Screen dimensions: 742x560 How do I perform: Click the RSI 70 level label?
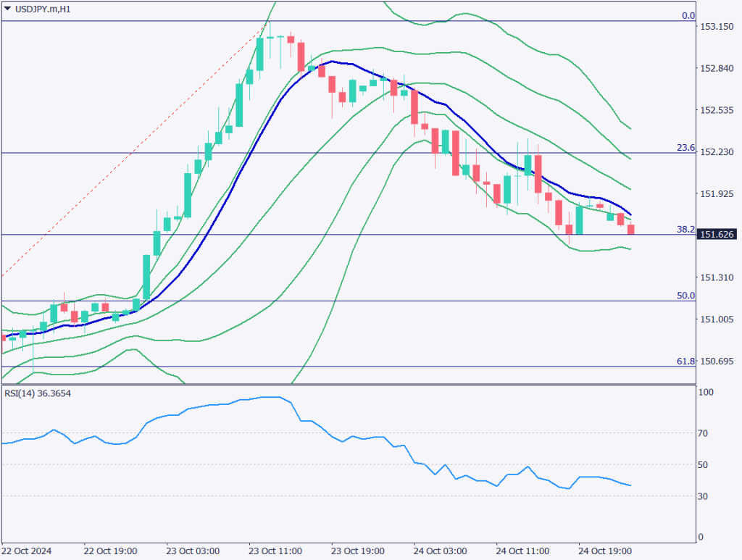[x=706, y=433]
